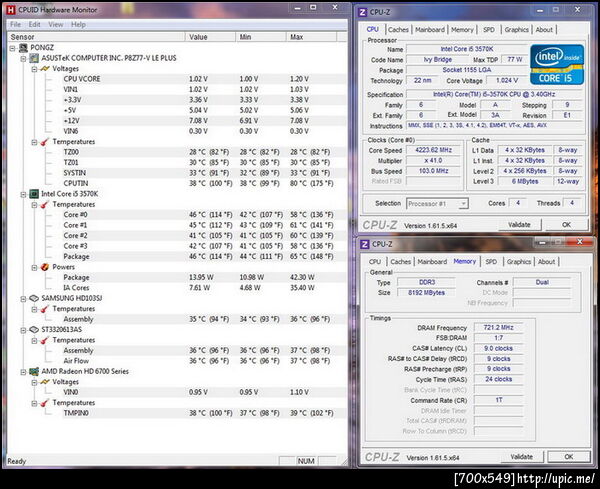Click Validate in the upper CPU-Z window
Image resolution: width=600 pixels, height=489 pixels.
[x=519, y=225]
